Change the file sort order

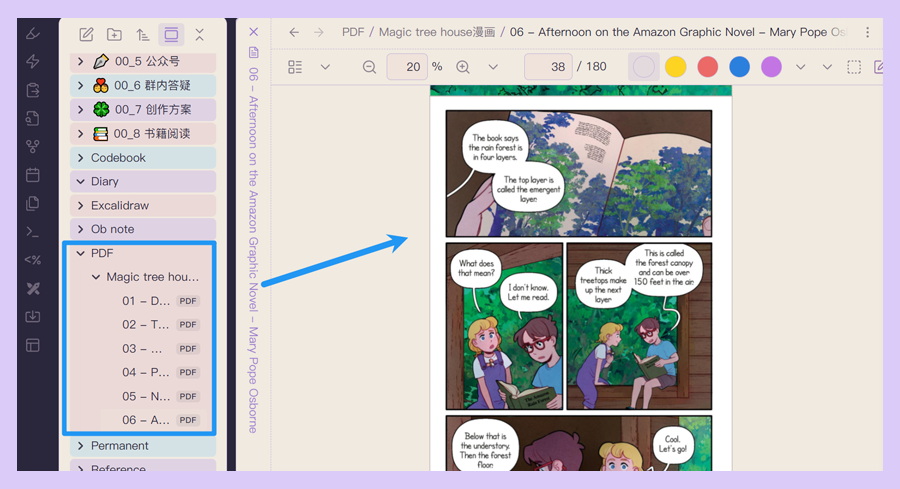142,34
